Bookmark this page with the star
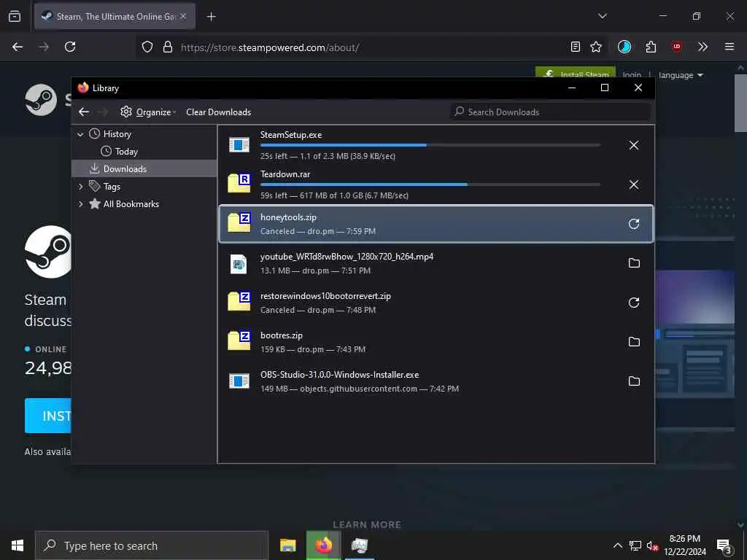The height and width of the screenshot is (560, 747). point(596,47)
